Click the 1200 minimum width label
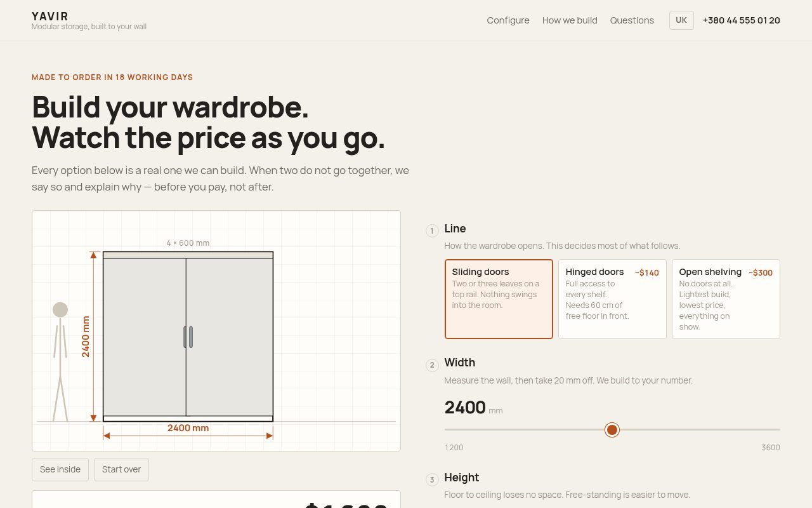 [x=454, y=448]
